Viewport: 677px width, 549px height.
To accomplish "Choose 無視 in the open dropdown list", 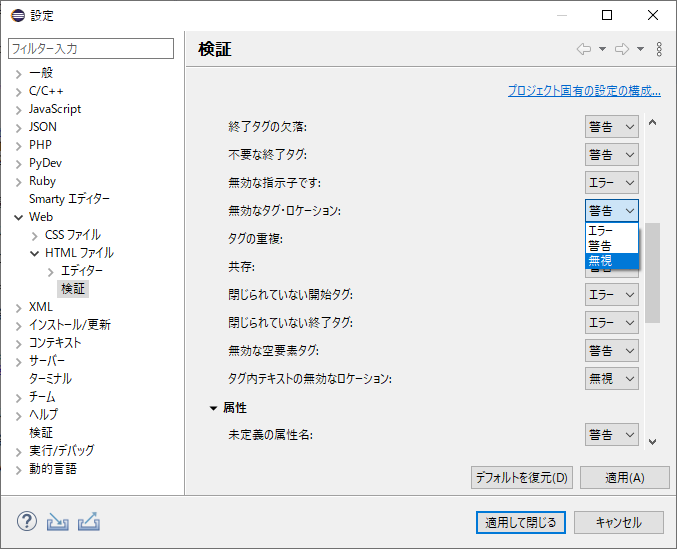I will 612,261.
